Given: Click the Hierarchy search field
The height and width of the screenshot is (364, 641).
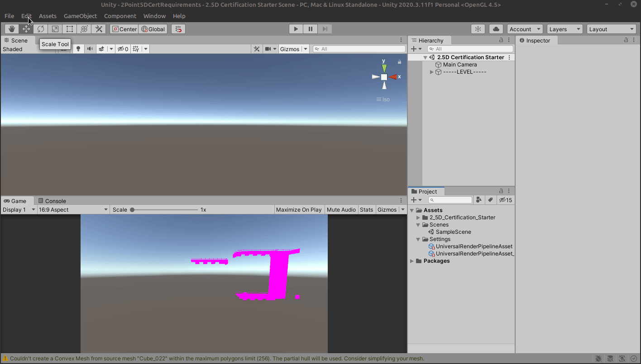Looking at the screenshot, I should [x=471, y=49].
